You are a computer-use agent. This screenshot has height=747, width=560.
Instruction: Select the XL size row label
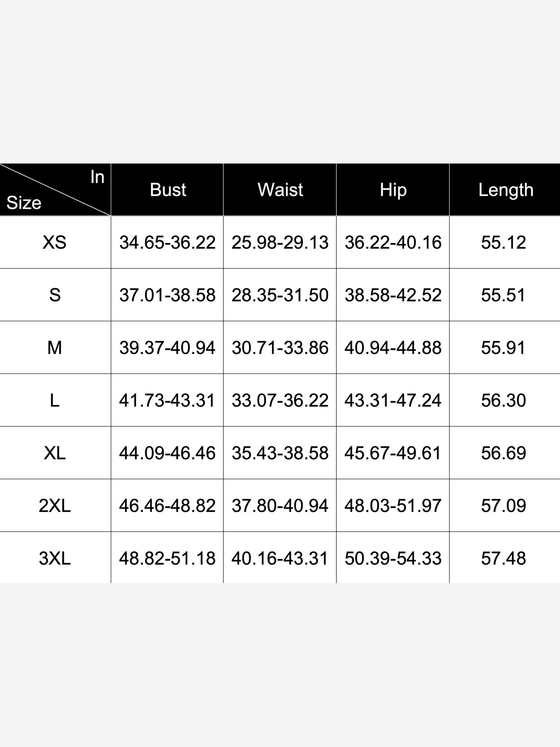(55, 453)
